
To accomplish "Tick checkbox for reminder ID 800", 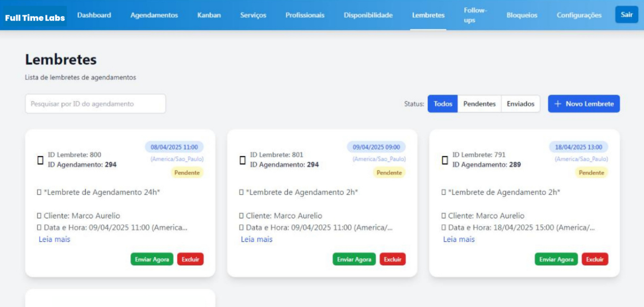I will coord(40,160).
